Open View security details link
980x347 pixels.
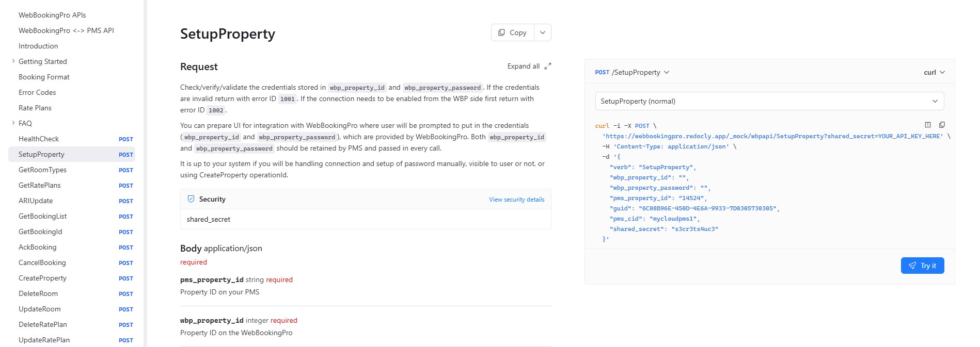pyautogui.click(x=516, y=200)
